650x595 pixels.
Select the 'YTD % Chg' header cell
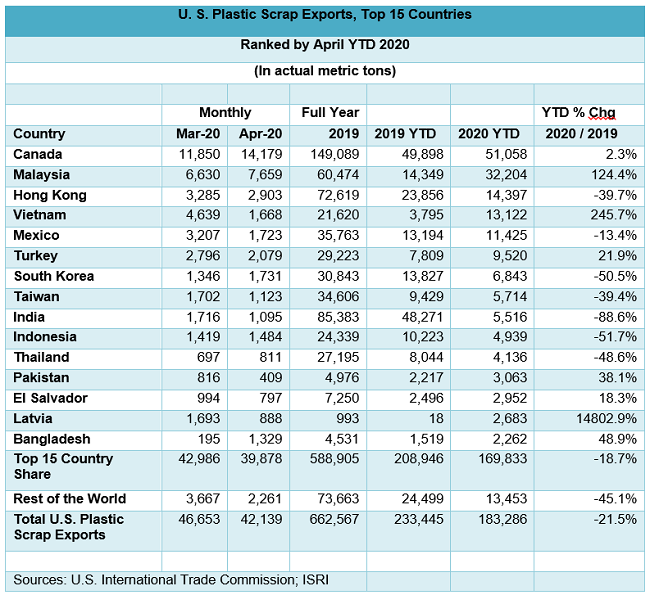pos(579,113)
